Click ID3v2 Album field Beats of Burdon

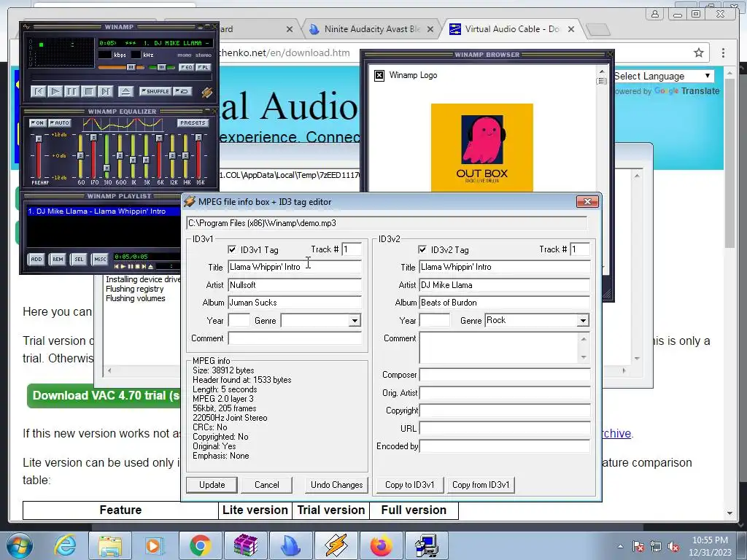[505, 303]
